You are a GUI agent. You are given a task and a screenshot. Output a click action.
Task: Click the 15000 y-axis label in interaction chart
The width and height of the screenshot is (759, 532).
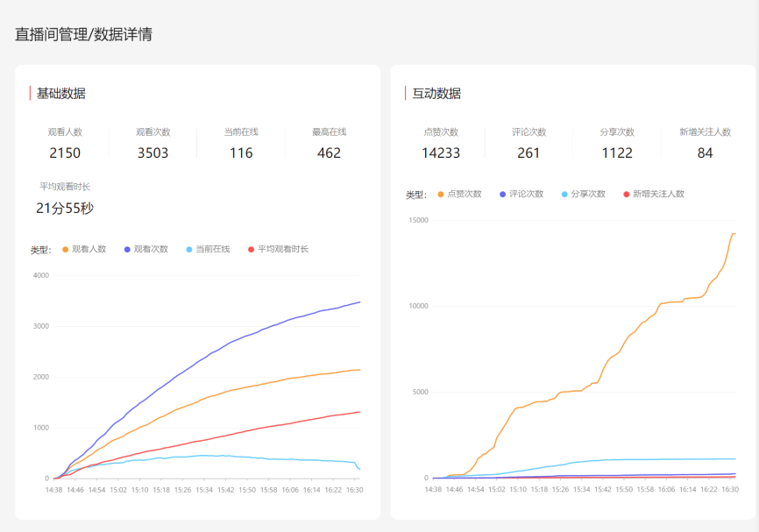[x=419, y=220]
